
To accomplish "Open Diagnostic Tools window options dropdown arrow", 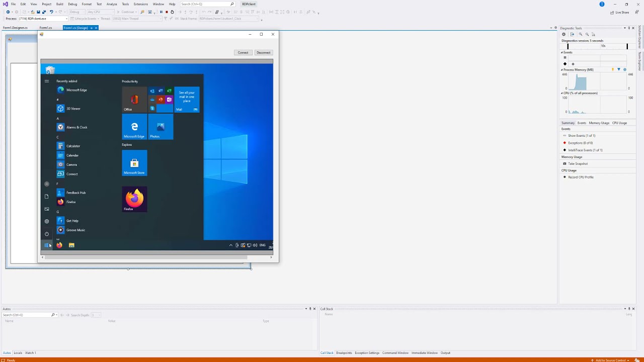I will point(625,28).
